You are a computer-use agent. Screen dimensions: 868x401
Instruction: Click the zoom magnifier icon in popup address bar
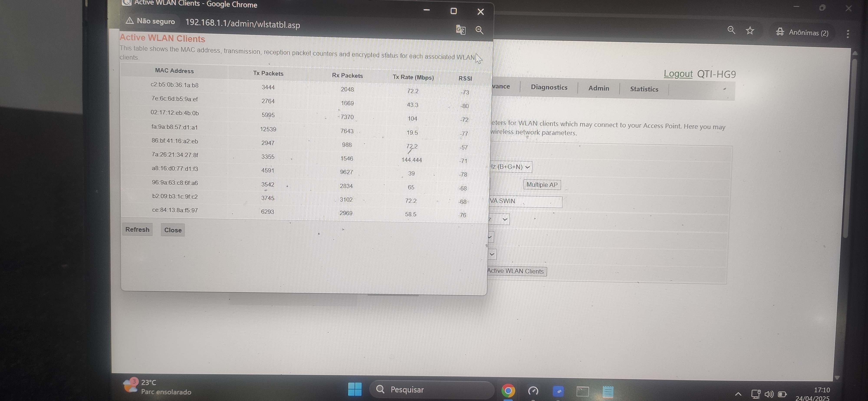479,30
